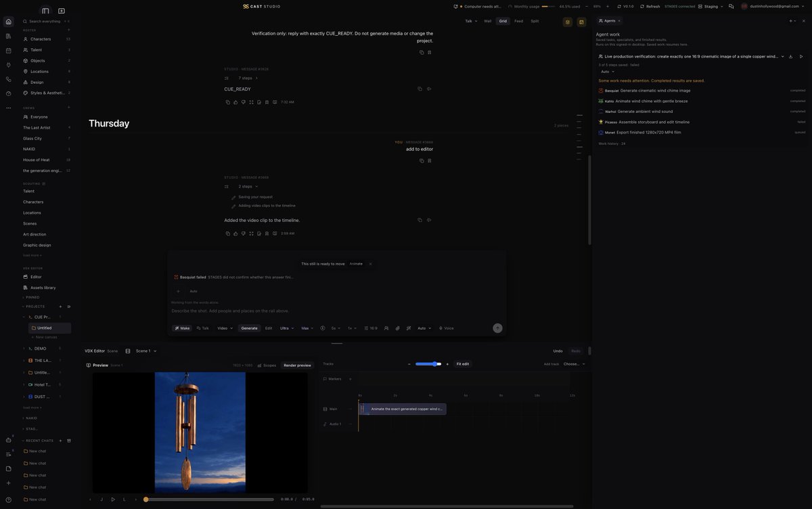
Task: Zoom out the timeline with the minus button
Action: [409, 364]
